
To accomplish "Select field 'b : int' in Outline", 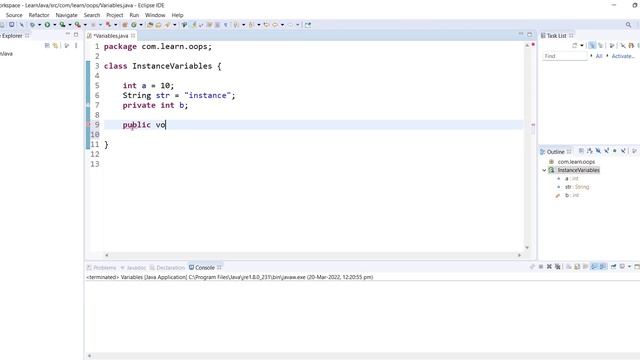I will tap(571, 196).
